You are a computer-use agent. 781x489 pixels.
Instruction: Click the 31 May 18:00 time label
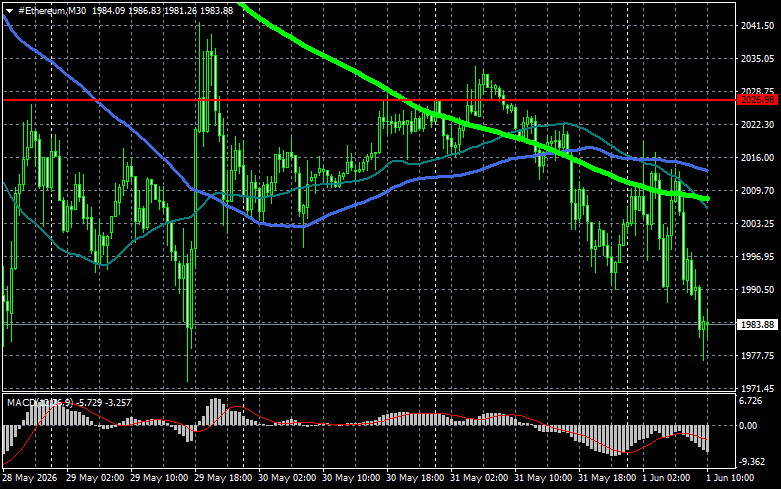pyautogui.click(x=607, y=478)
